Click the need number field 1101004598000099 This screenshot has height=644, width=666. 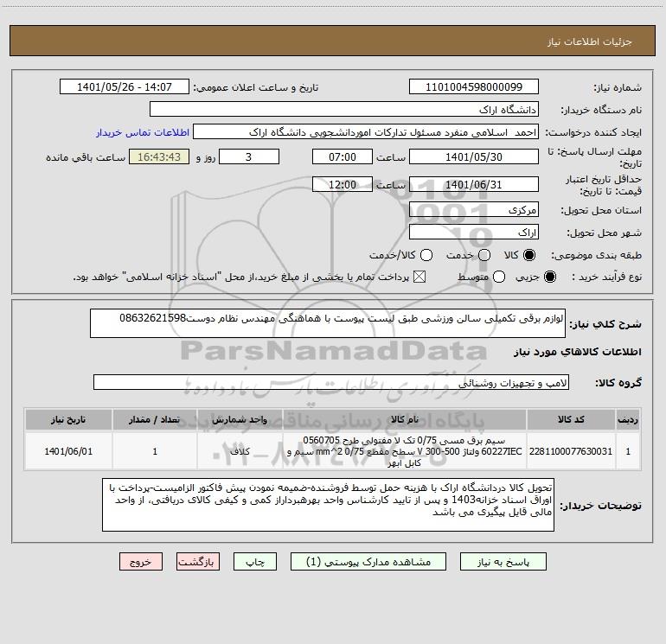(x=474, y=87)
